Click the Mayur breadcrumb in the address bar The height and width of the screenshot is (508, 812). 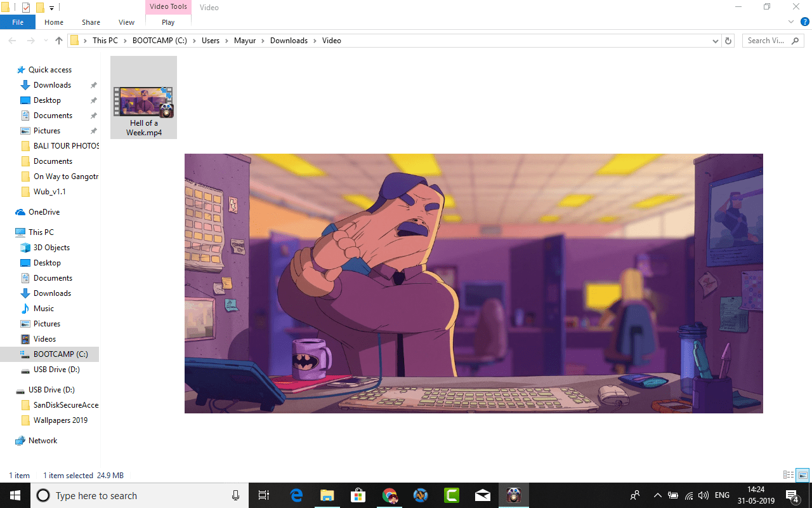246,41
